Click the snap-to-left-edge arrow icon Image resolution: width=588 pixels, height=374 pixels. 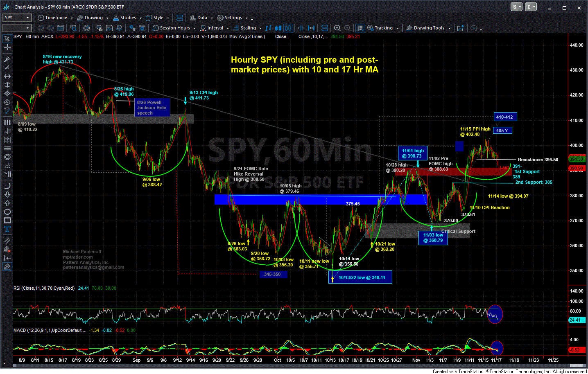pyautogui.click(x=7, y=258)
